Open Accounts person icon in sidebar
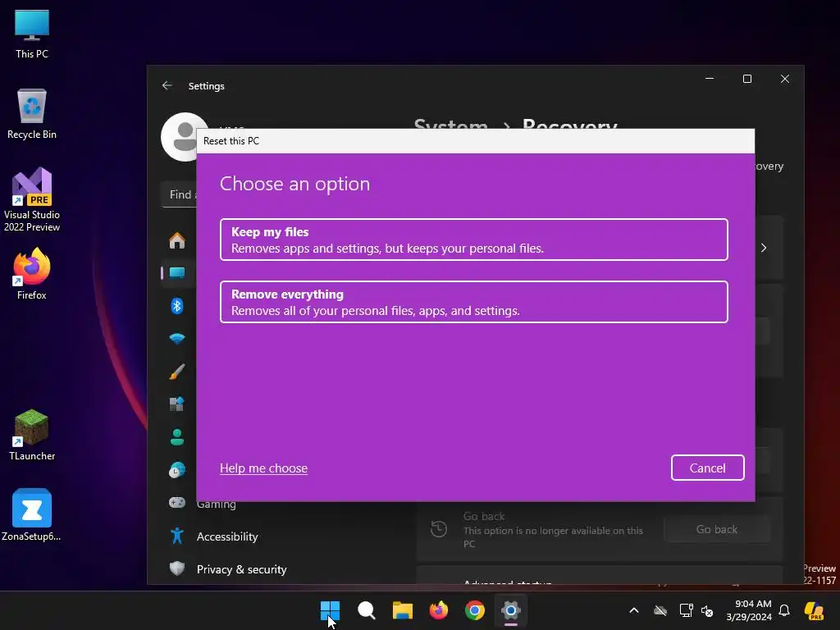 coord(177,437)
